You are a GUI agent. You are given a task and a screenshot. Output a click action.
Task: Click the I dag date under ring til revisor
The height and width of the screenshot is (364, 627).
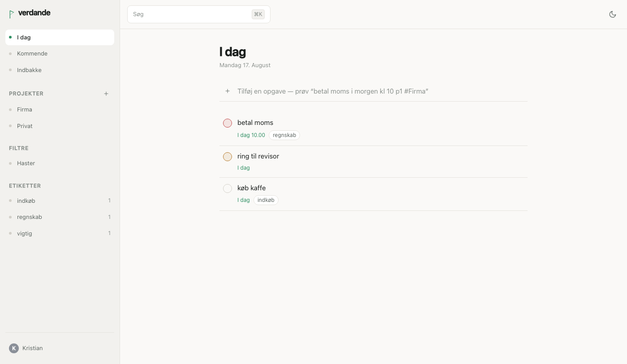coord(244,168)
